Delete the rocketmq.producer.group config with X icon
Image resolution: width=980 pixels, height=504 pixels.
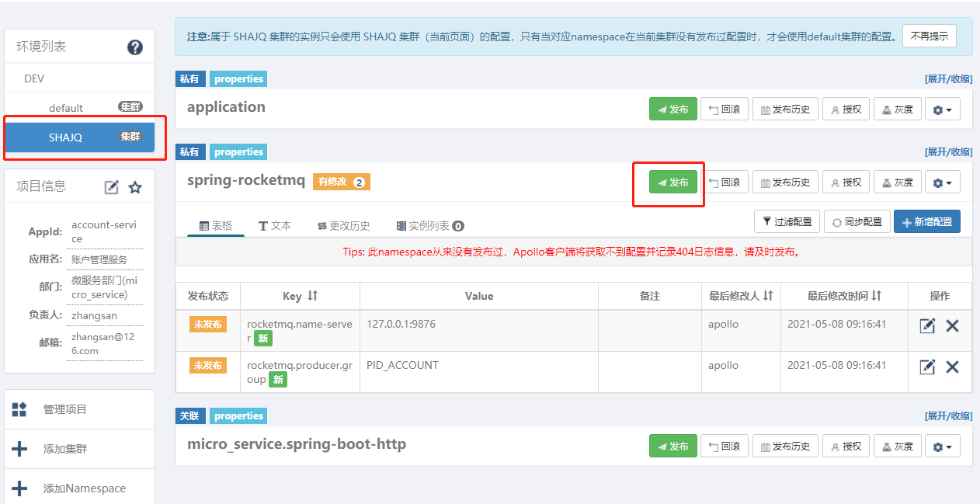952,367
